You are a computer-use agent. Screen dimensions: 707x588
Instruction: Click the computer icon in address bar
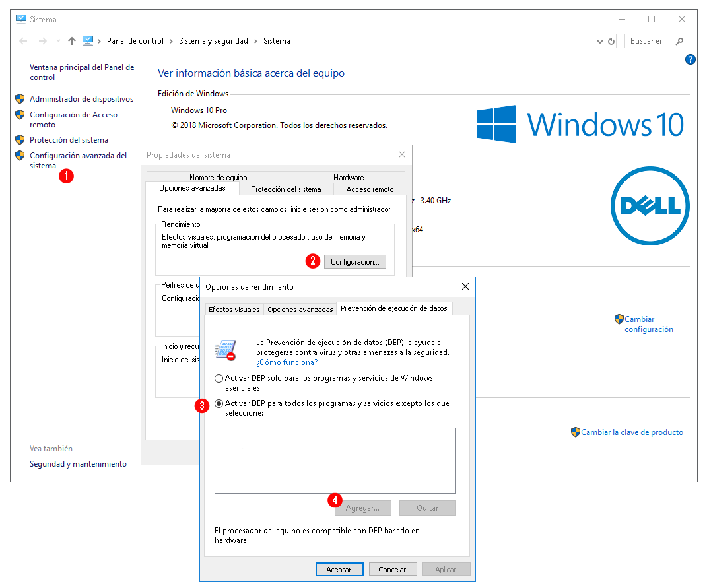[x=88, y=40]
